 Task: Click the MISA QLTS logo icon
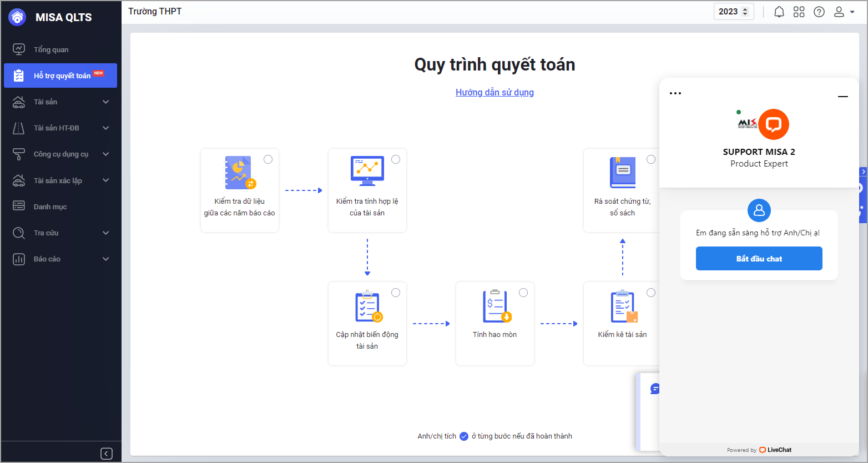(17, 17)
